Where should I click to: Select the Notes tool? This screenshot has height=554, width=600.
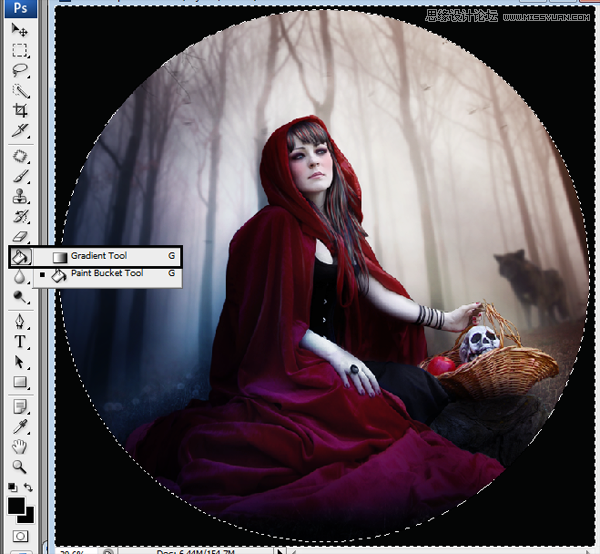(20, 406)
